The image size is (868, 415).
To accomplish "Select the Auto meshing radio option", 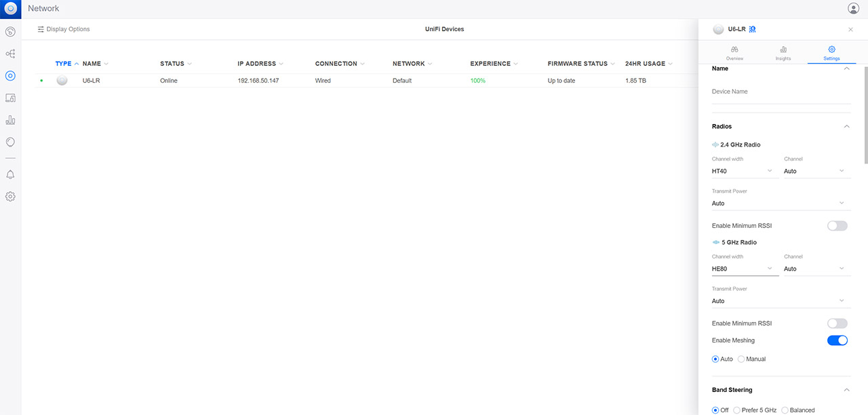I will (x=715, y=359).
